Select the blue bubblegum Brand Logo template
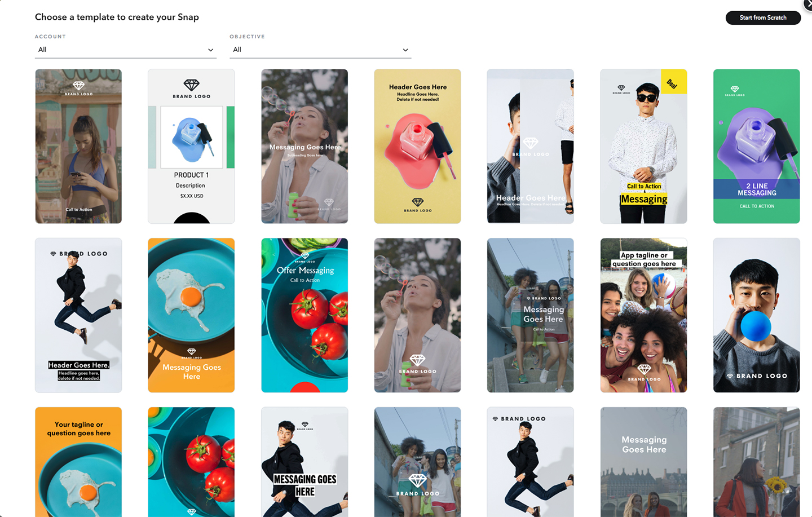812x517 pixels. (x=756, y=315)
